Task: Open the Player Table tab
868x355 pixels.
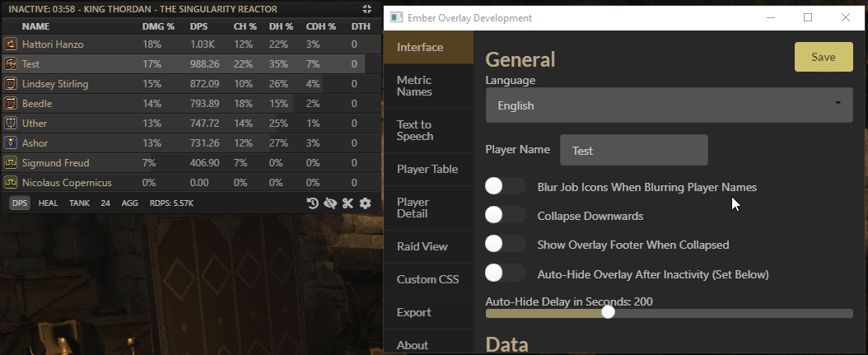Action: [x=428, y=169]
